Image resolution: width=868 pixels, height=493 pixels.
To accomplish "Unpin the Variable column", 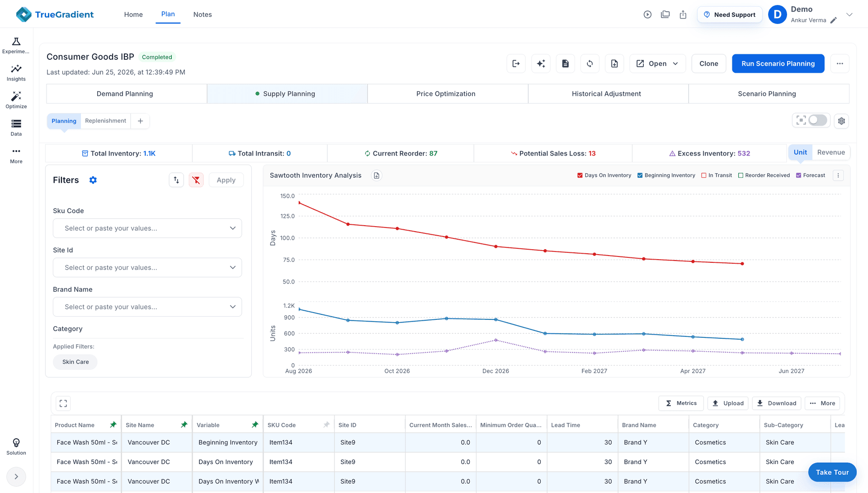I will point(255,425).
